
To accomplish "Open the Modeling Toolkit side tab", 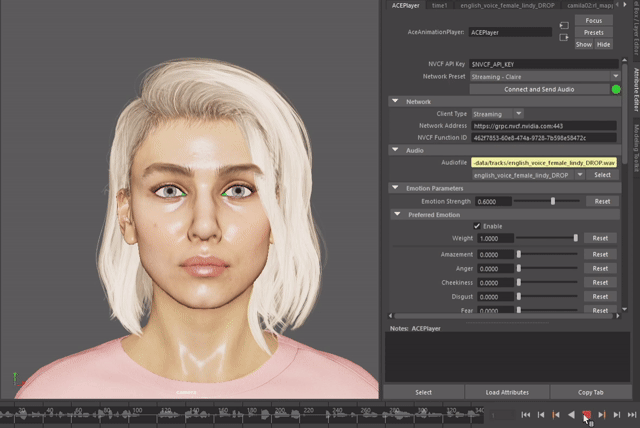I will [x=636, y=148].
